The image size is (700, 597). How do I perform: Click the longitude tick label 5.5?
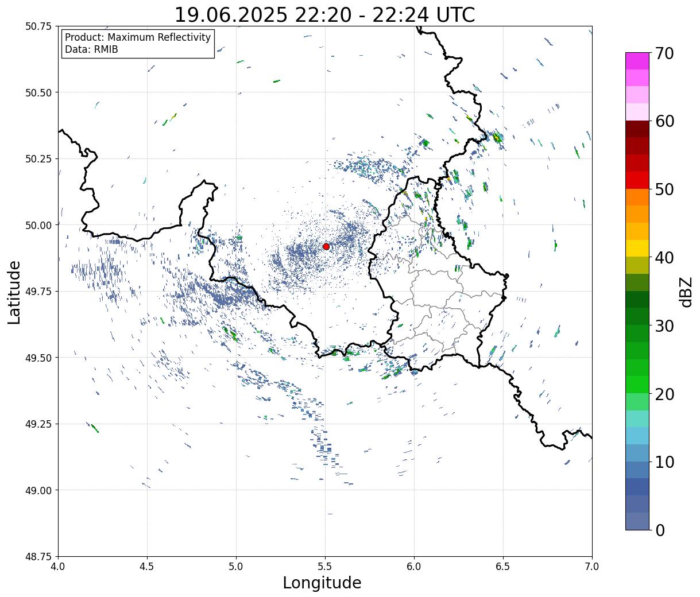325,567
